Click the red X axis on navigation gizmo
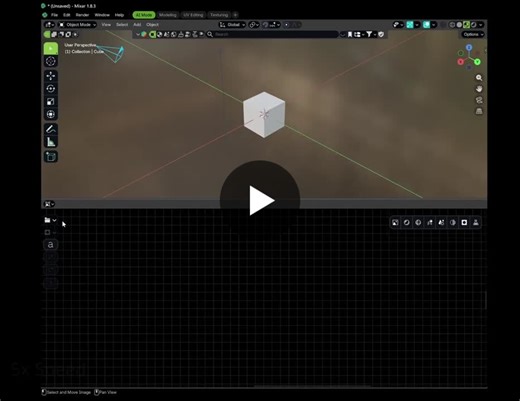This screenshot has height=401, width=520. tap(461, 62)
